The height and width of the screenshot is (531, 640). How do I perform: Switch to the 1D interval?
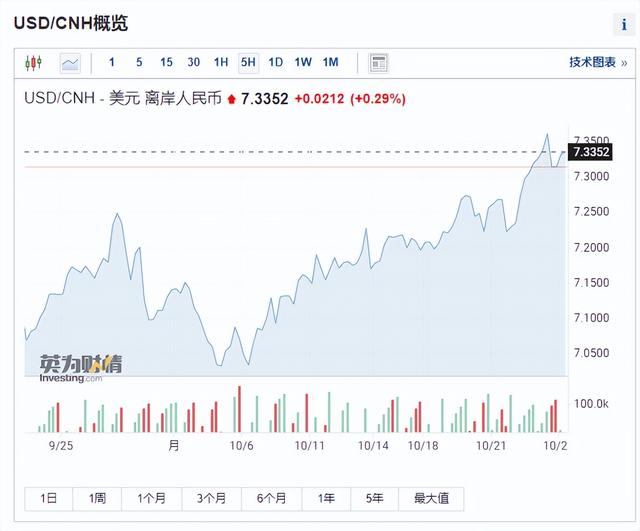[x=276, y=62]
